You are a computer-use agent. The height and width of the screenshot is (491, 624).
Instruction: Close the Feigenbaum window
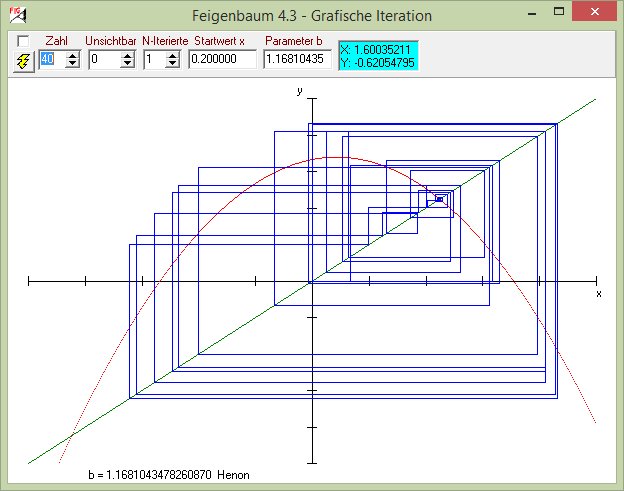595,12
